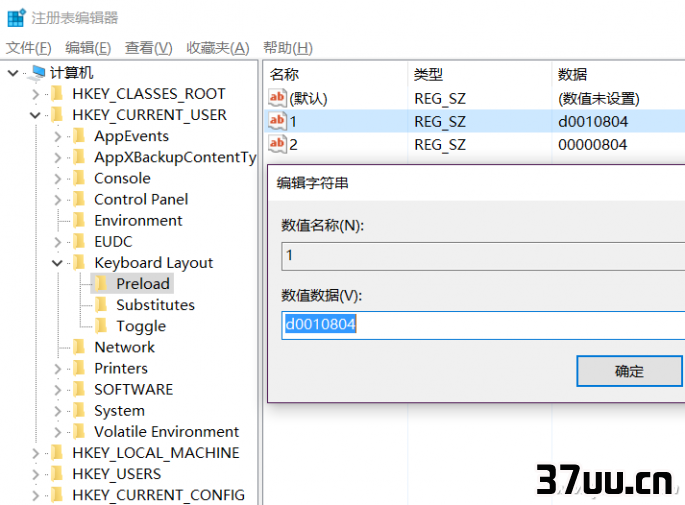Viewport: 685px width, 505px height.
Task: Click the 数值数据(V) input field
Action: click(483, 325)
